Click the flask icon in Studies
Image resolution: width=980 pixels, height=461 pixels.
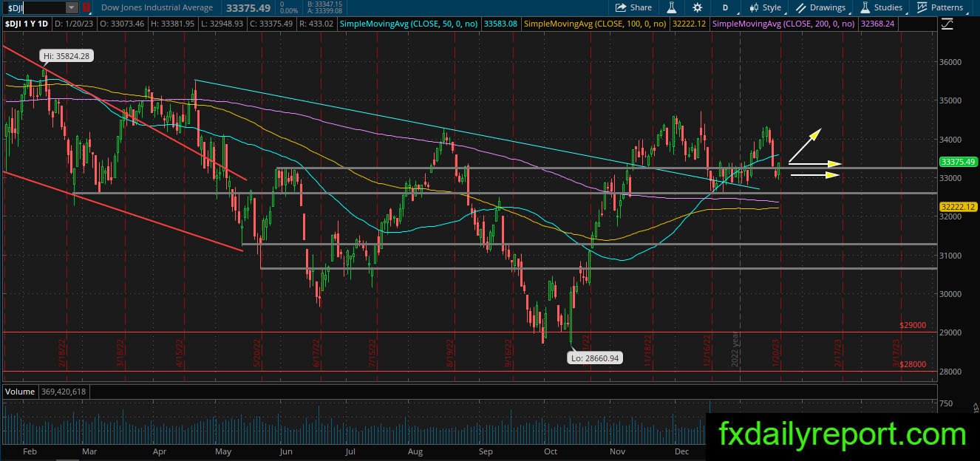click(865, 7)
